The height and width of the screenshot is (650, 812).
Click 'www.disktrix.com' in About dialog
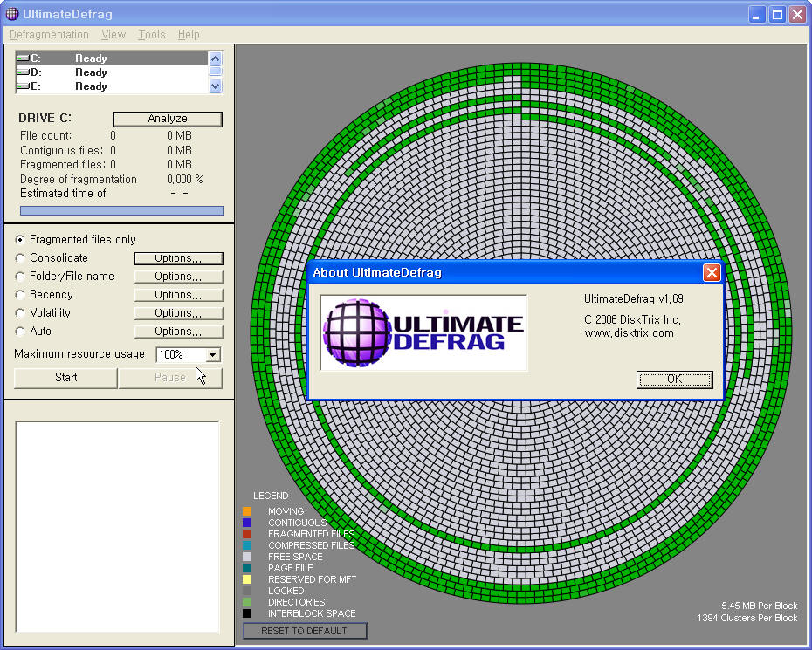point(629,333)
